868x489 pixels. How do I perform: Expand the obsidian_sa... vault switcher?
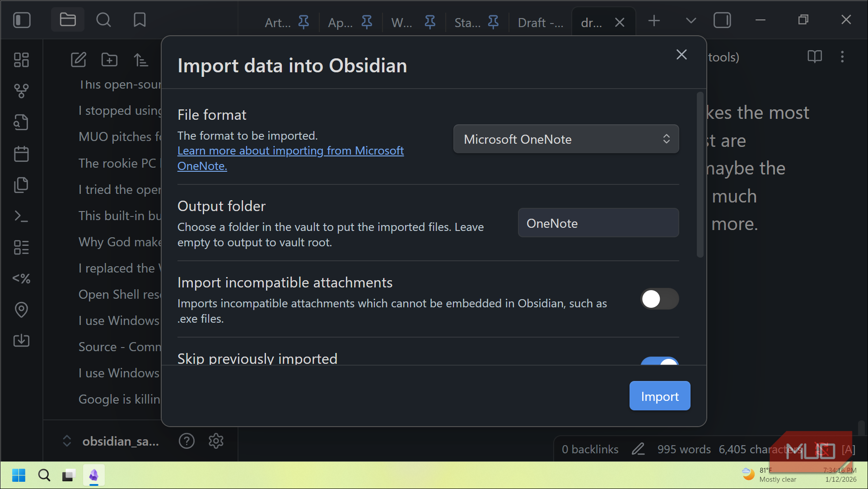pos(67,441)
